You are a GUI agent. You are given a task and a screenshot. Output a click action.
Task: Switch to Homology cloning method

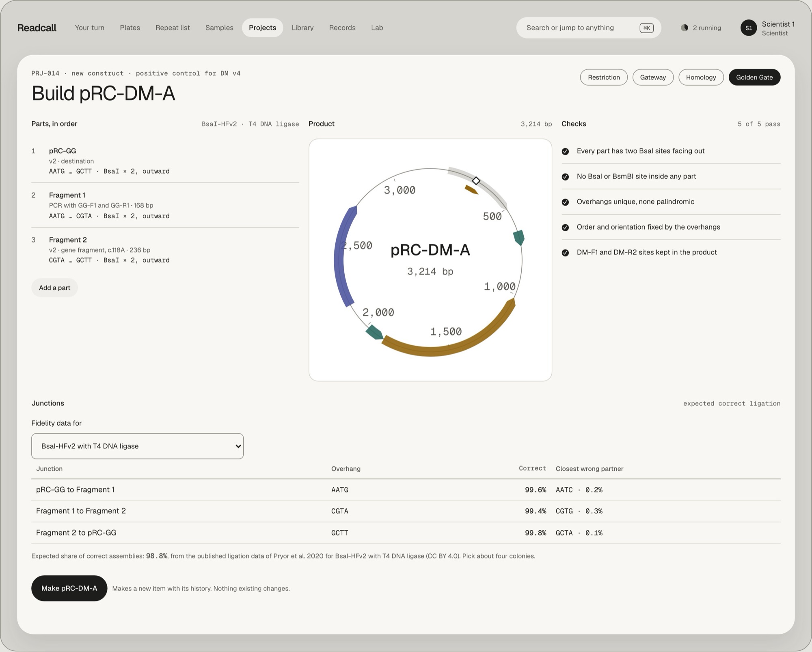(x=701, y=77)
